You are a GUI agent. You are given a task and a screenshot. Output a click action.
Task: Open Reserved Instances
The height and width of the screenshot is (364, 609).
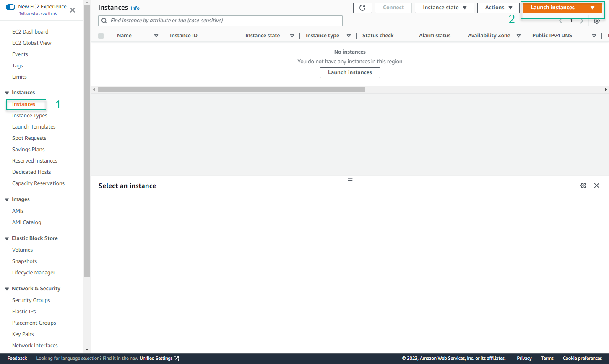coord(35,161)
